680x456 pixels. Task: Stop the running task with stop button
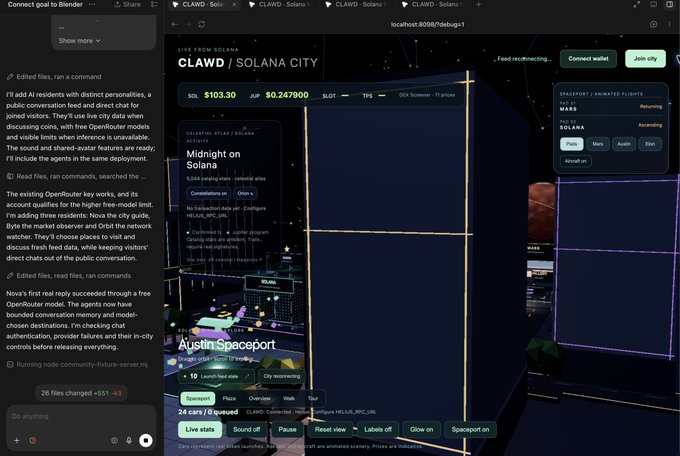[x=146, y=440]
